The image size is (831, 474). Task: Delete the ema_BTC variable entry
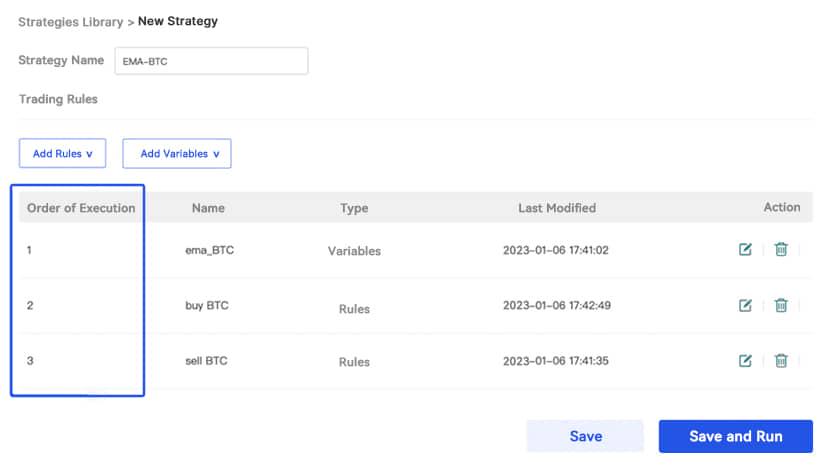781,250
